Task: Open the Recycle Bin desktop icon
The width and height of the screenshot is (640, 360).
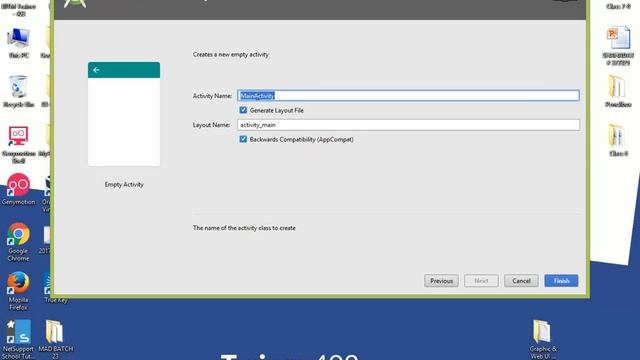Action: [18, 92]
